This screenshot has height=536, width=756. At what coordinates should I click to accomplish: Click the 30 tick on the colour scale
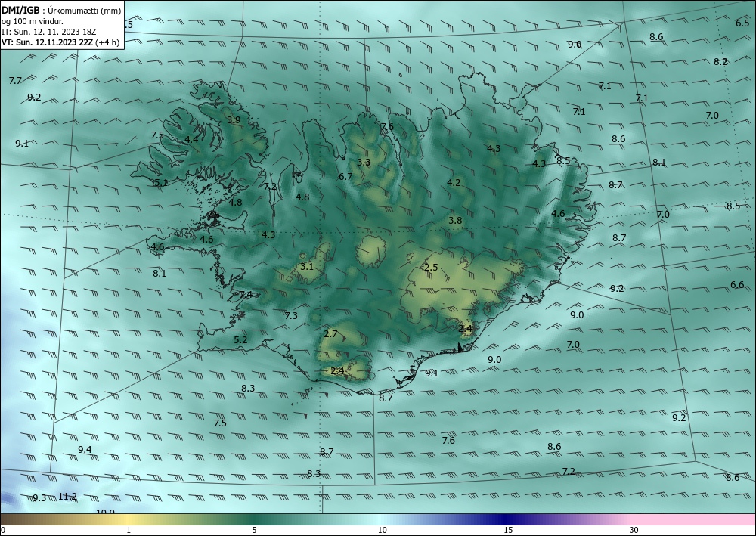pos(634,531)
